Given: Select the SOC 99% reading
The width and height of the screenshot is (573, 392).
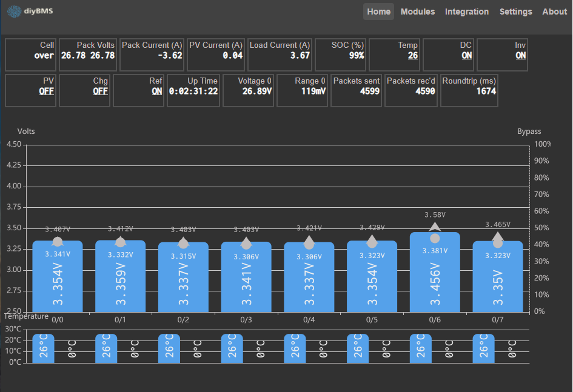Looking at the screenshot, I should [x=357, y=56].
